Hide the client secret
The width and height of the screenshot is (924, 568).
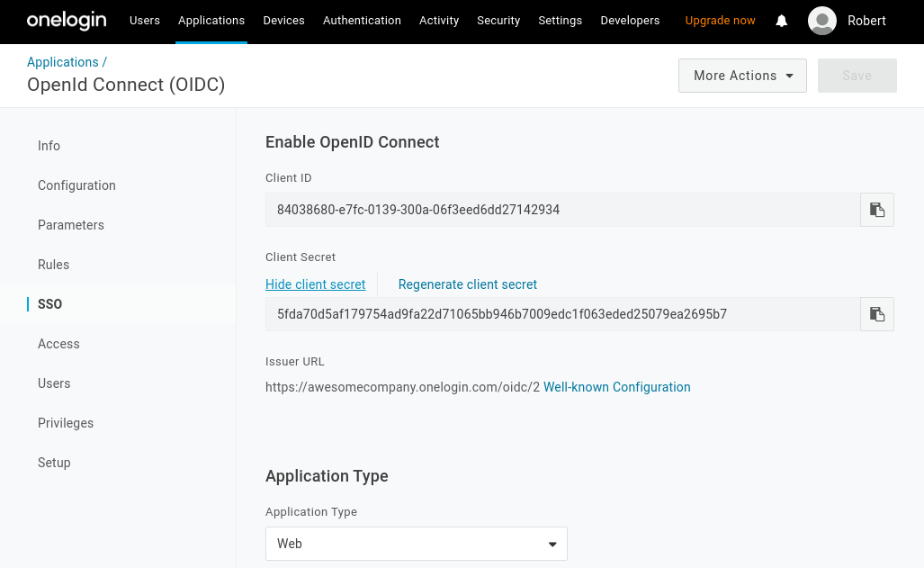pos(316,284)
